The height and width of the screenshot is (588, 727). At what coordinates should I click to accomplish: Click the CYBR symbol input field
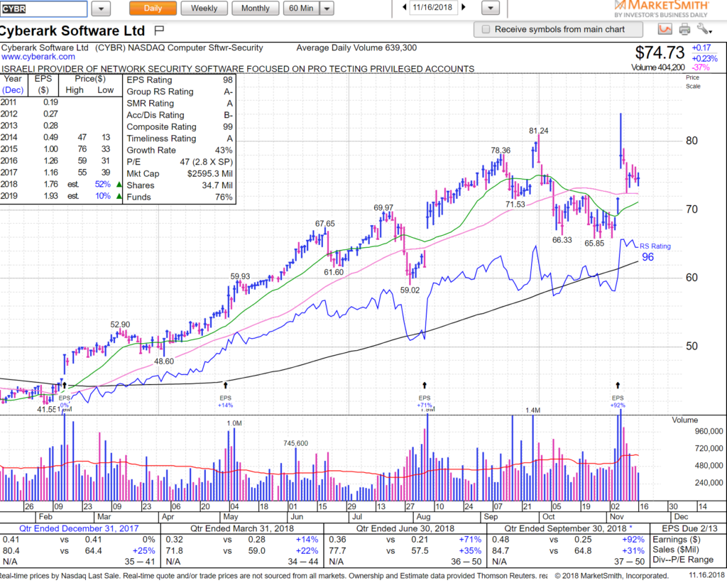[x=43, y=9]
